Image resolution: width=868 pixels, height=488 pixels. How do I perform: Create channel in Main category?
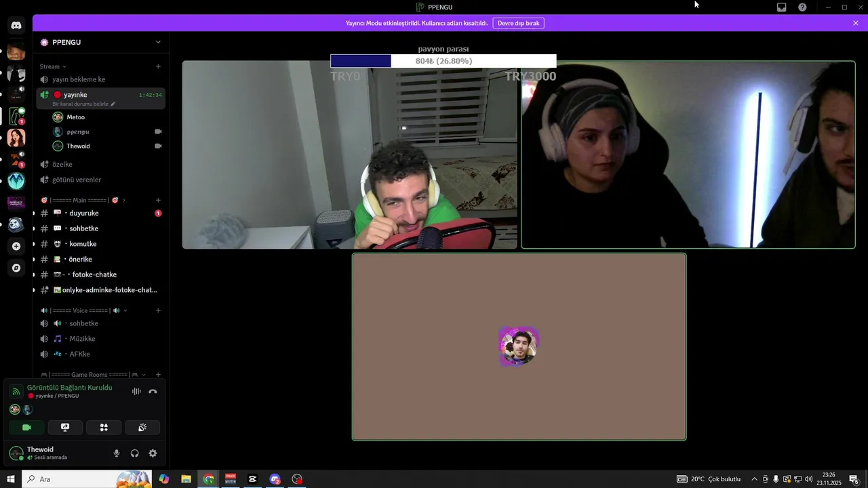coord(158,200)
